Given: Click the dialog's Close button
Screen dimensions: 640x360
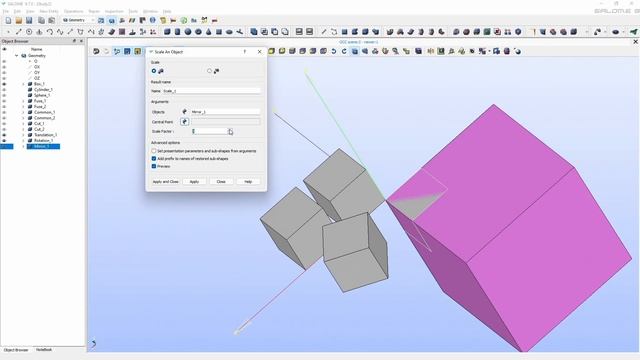Looking at the screenshot, I should [x=221, y=182].
